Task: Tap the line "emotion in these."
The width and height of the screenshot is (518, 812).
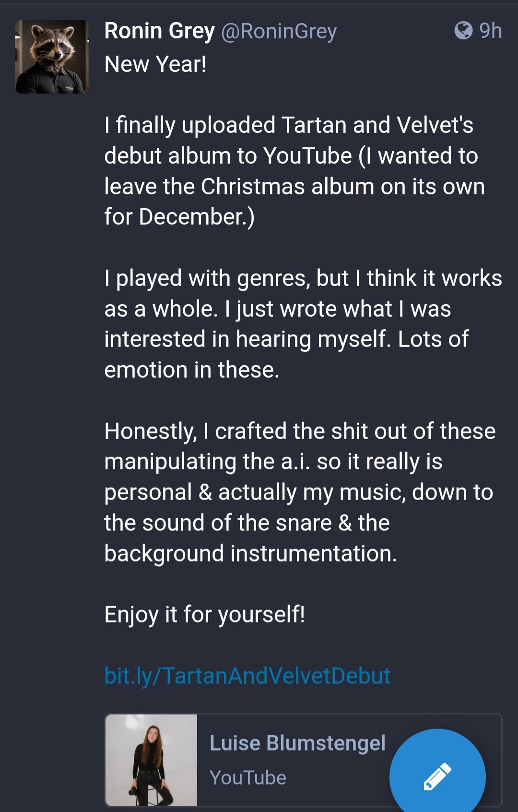Action: [x=191, y=370]
